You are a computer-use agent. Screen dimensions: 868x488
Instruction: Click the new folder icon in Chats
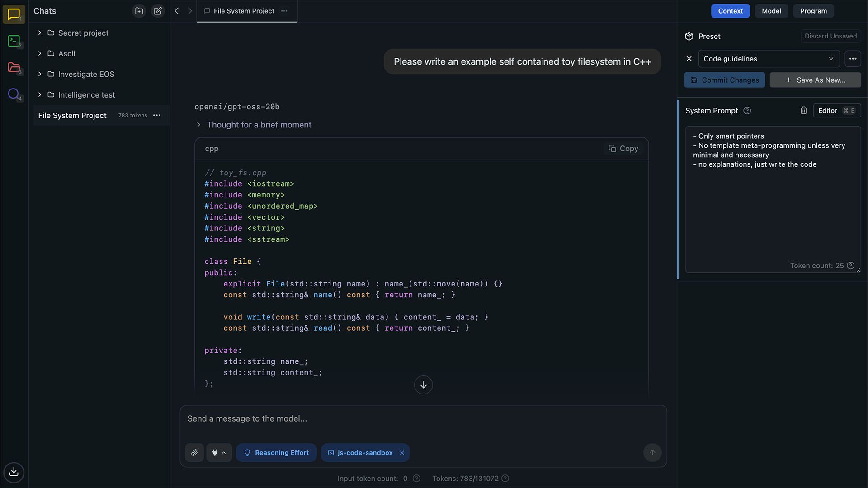coord(139,11)
